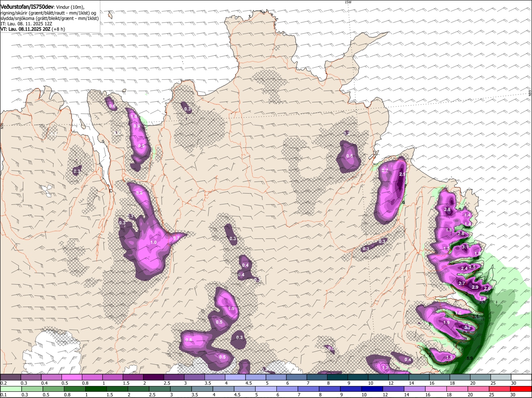Screen dimensions: 532x398
Task: Click the 3.7 snowfall value on map
Action: (x=467, y=327)
